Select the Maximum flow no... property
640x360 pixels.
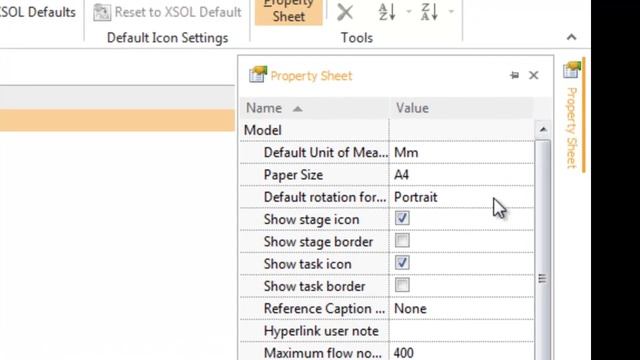coord(323,353)
